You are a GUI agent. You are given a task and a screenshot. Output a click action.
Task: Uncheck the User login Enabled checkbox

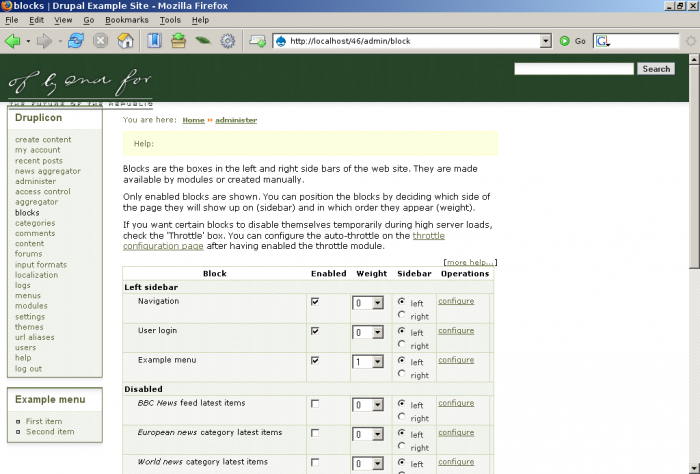[315, 331]
